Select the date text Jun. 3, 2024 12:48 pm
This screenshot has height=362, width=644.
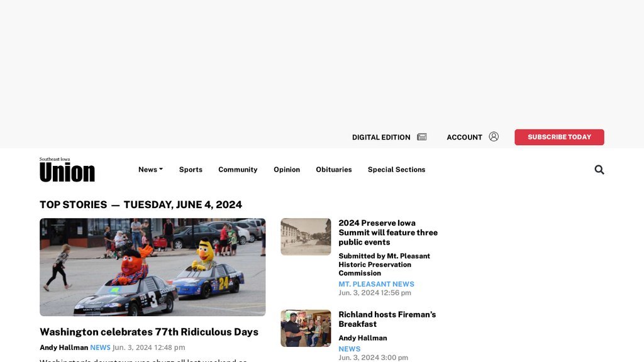(x=148, y=347)
